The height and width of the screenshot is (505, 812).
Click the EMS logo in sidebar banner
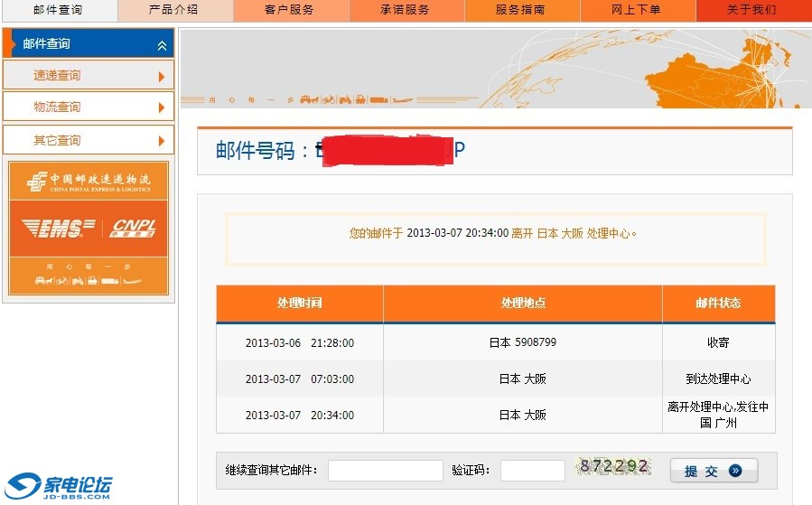click(x=58, y=229)
